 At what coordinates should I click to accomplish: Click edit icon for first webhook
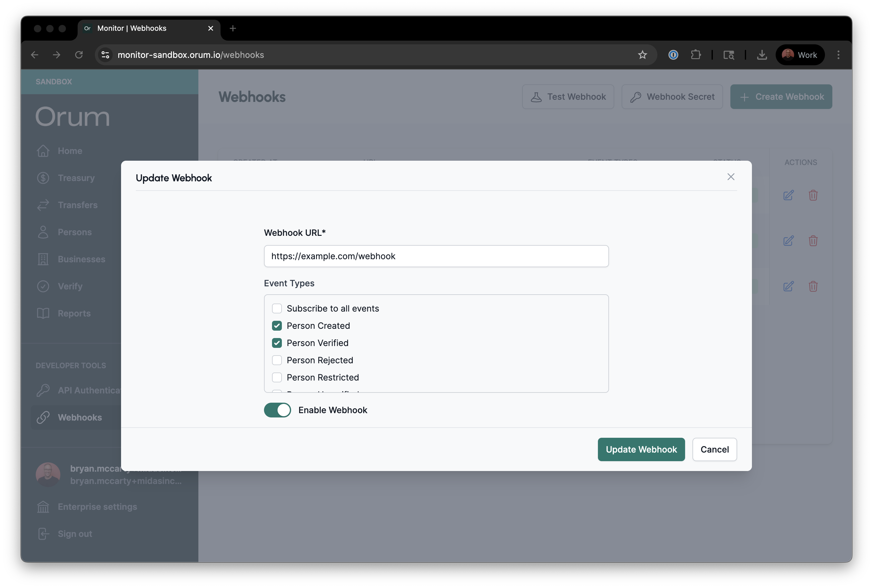click(x=788, y=195)
